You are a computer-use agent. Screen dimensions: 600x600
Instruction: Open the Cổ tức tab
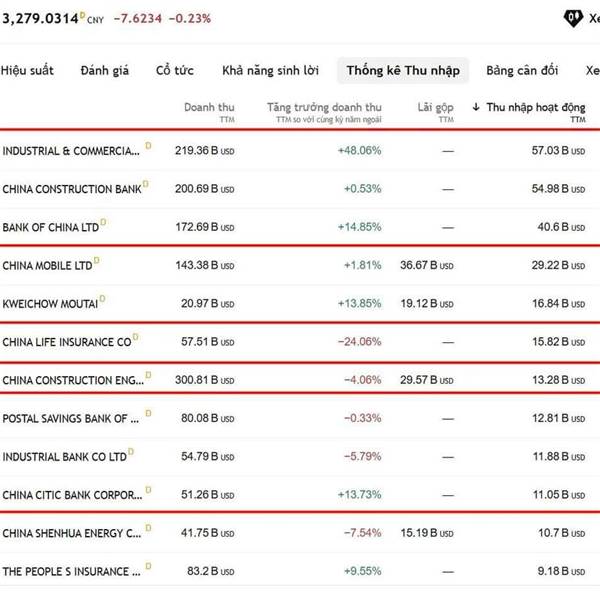click(174, 70)
